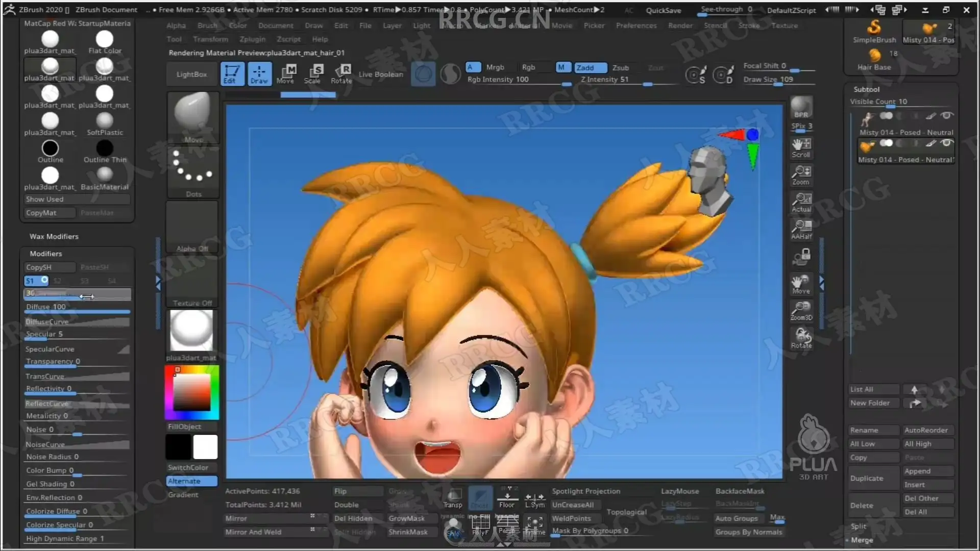Click the Floor grid icon
980x551 pixels.
coord(507,498)
